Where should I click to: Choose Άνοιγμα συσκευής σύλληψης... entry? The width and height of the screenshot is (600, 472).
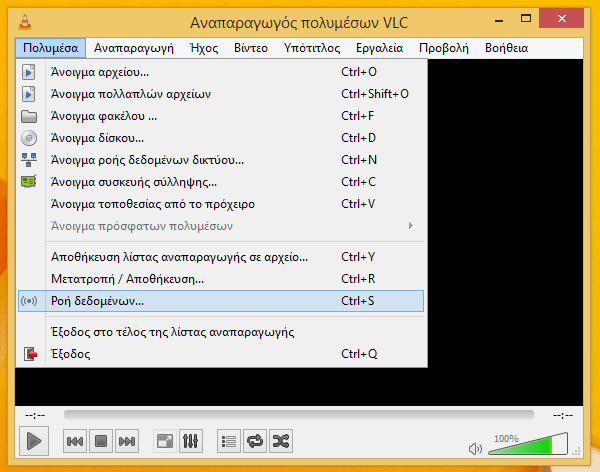pyautogui.click(x=221, y=182)
